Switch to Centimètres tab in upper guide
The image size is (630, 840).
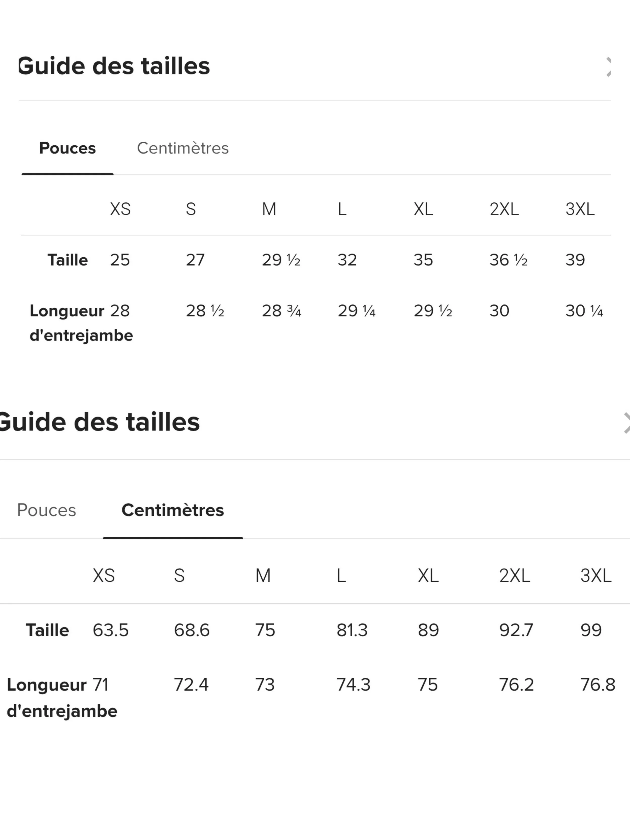click(183, 148)
